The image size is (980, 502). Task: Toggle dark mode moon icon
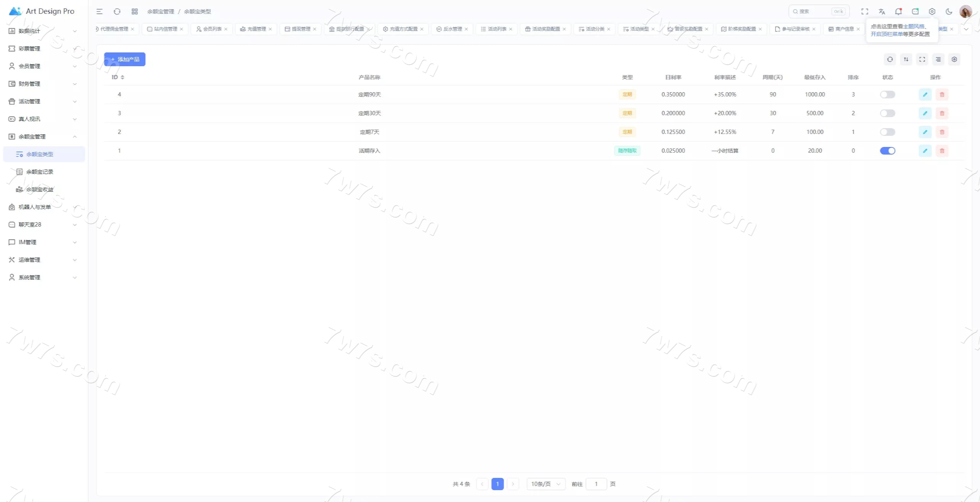(949, 11)
